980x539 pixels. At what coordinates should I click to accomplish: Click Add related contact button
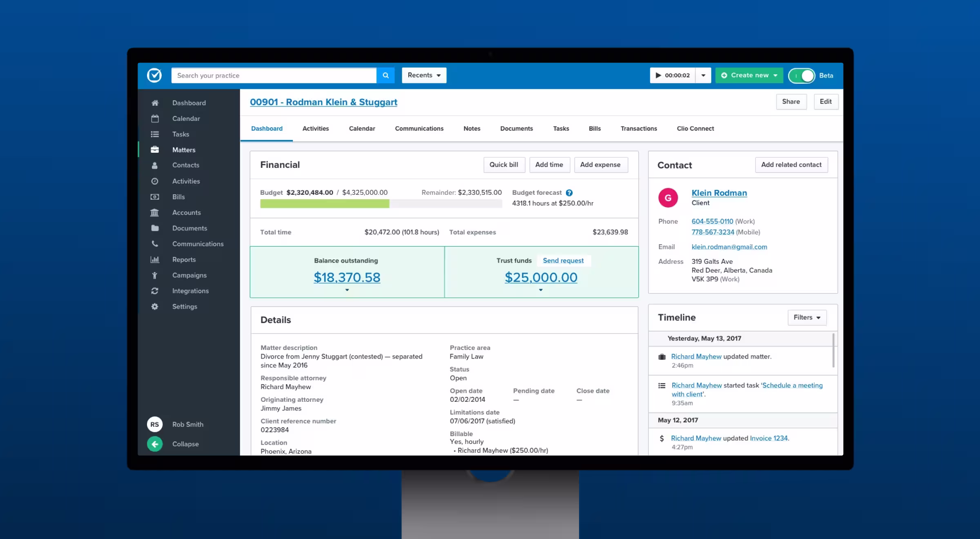[x=791, y=165]
